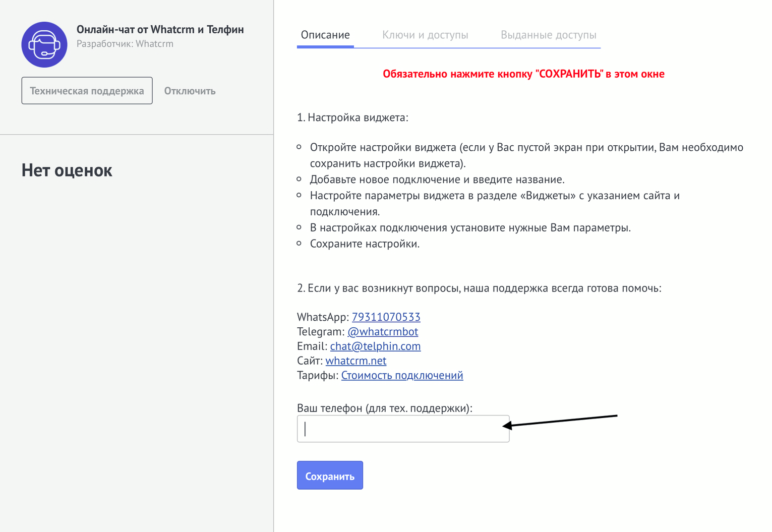Image resolution: width=772 pixels, height=532 pixels.
Task: Visit the whatcrm.net site link
Action: coord(355,361)
